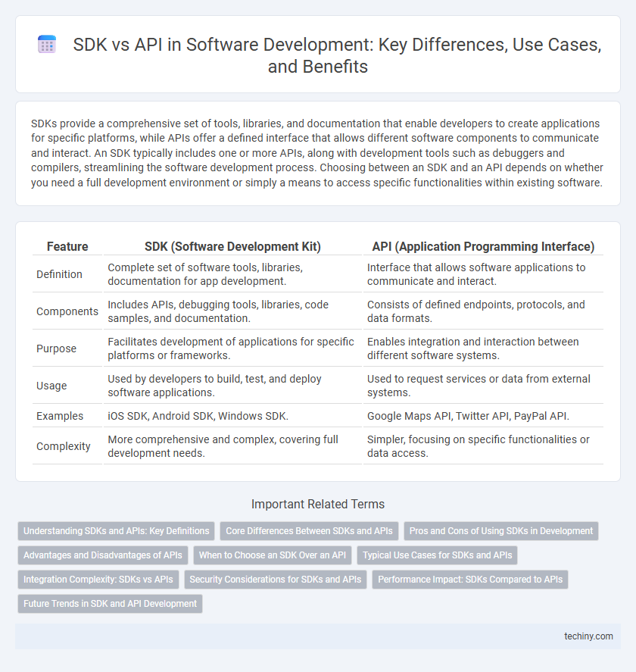Click cell 'More comprehensive and complex, covering full'

tap(232, 446)
